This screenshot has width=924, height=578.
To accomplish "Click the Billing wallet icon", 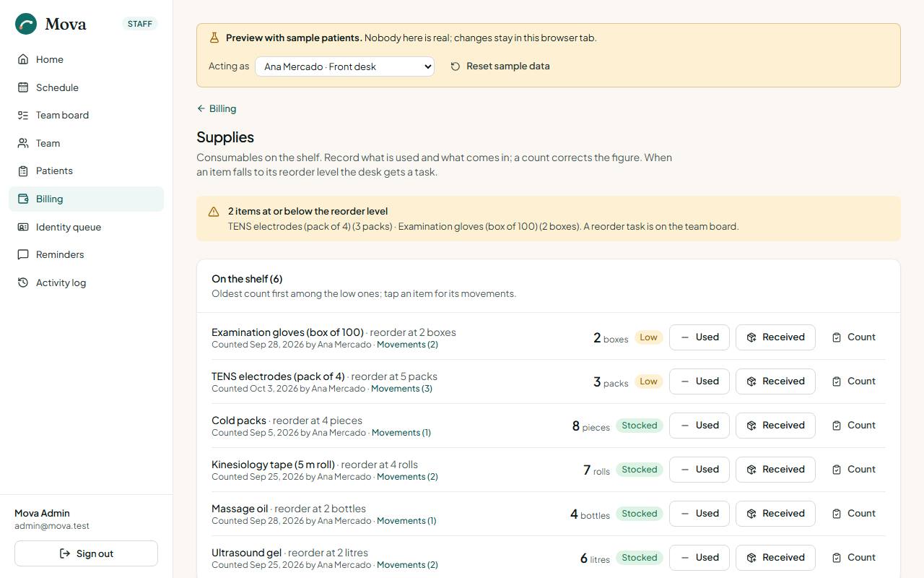I will click(x=23, y=199).
